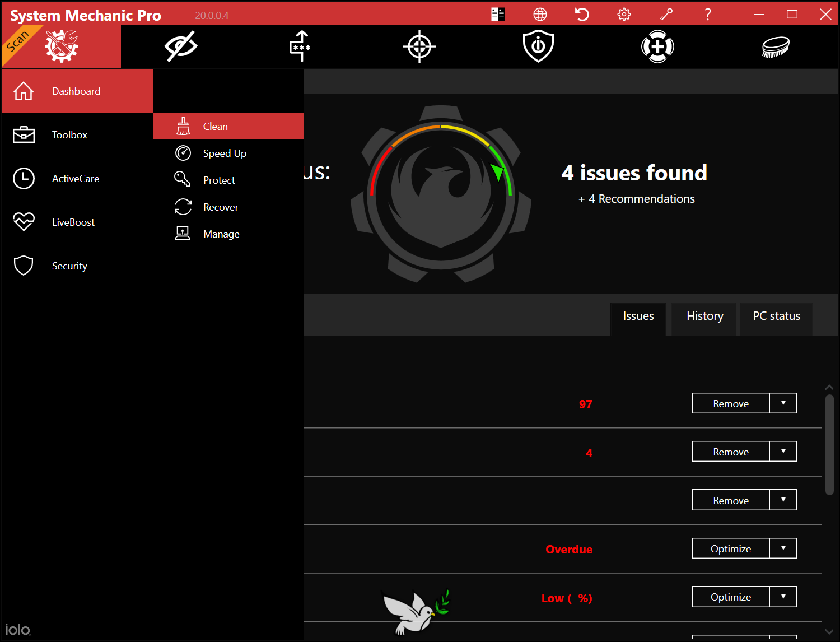Open the Scan gear and wrench icon
The height and width of the screenshot is (642, 840).
62,46
